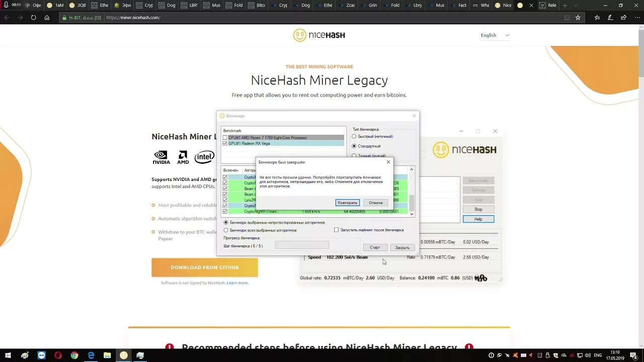
Task: Click the exchange icon next to USD balance
Action: 481,278
